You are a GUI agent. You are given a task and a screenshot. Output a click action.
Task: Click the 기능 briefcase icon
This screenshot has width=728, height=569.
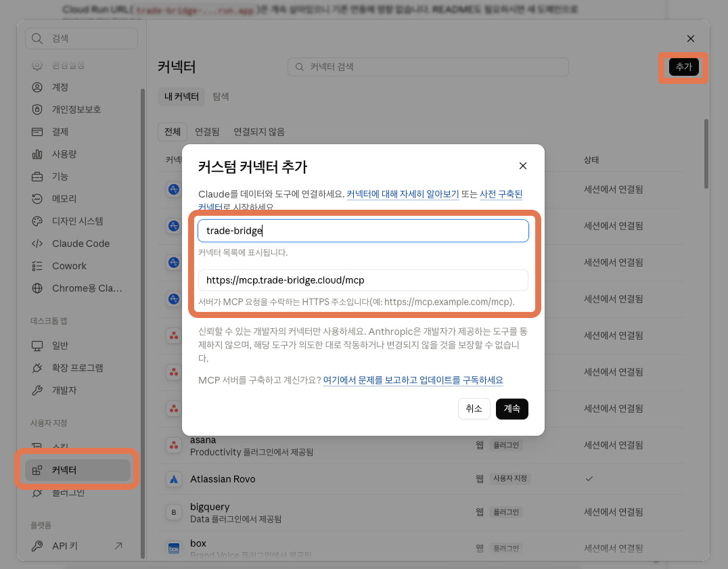click(x=37, y=177)
